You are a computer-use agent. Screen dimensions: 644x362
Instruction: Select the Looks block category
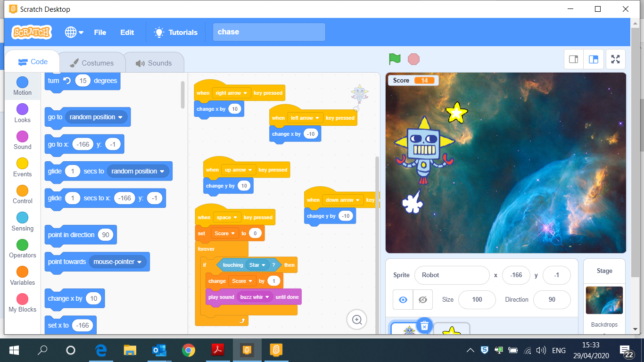(x=22, y=114)
